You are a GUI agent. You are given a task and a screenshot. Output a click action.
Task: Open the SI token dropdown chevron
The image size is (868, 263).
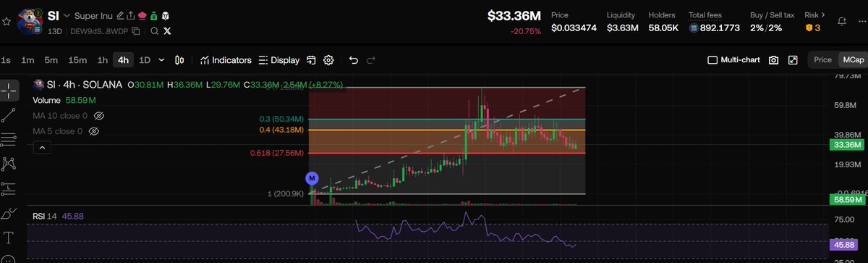point(67,15)
